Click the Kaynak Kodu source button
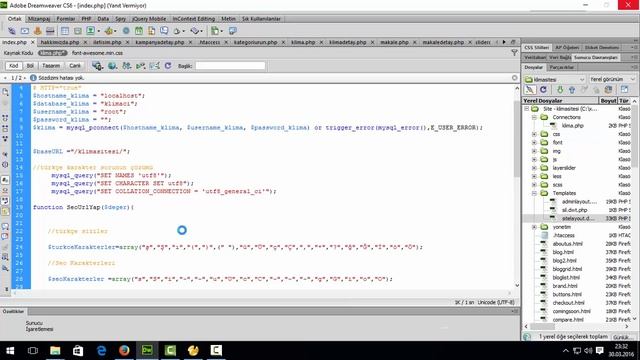640x360 pixels. (x=18, y=53)
